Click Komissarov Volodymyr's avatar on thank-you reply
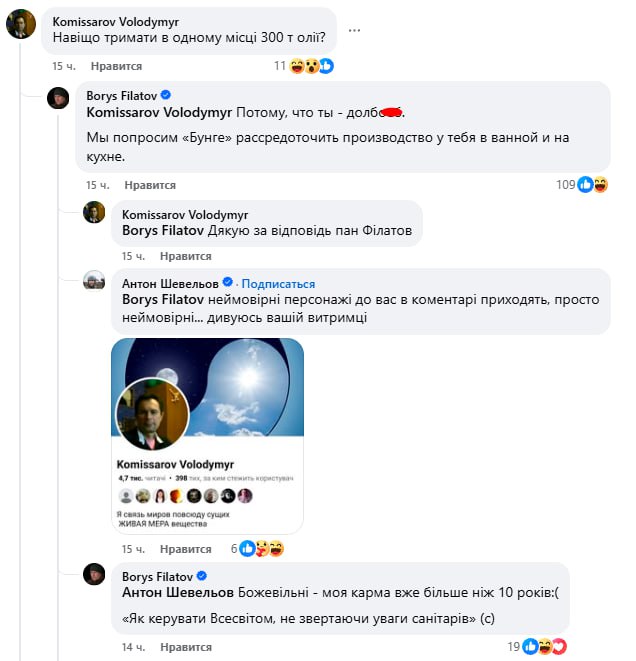 pyautogui.click(x=94, y=212)
